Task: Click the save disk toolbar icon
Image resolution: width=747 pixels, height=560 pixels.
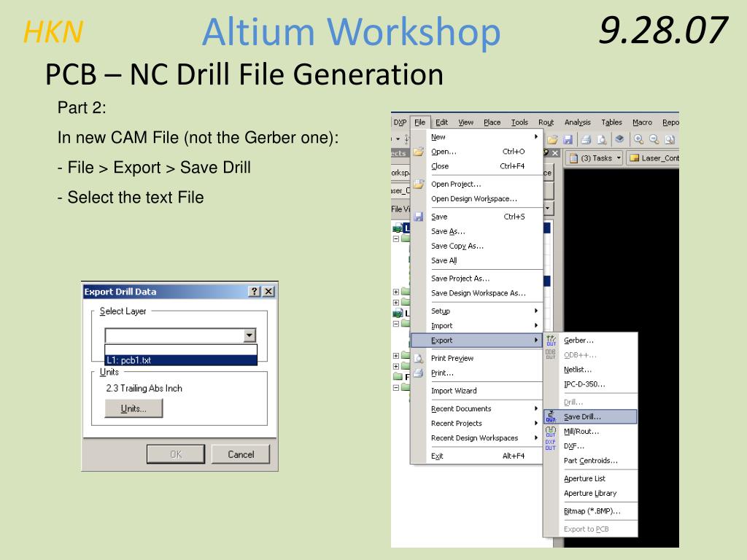Action: (x=568, y=139)
